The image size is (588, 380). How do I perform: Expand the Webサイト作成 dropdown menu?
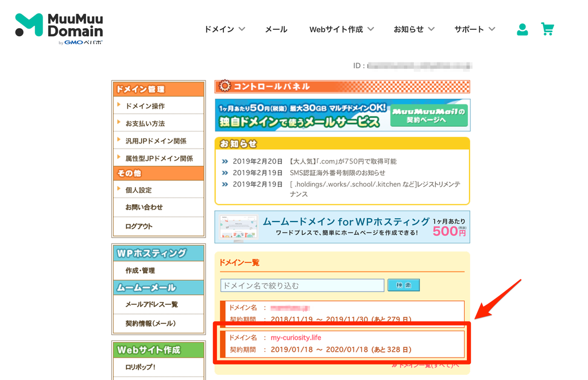pos(342,29)
